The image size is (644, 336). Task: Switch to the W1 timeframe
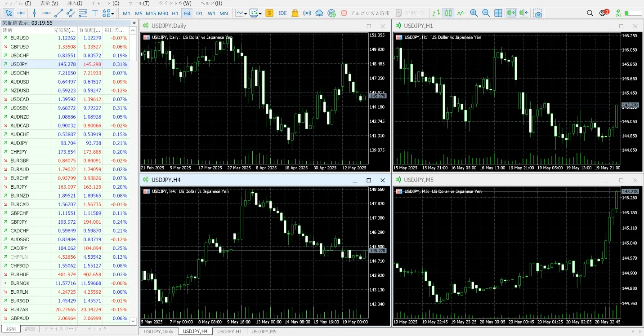tap(211, 13)
